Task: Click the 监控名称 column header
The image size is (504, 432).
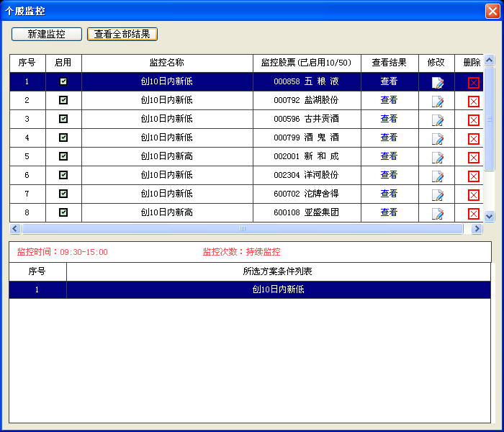Action: (x=167, y=63)
